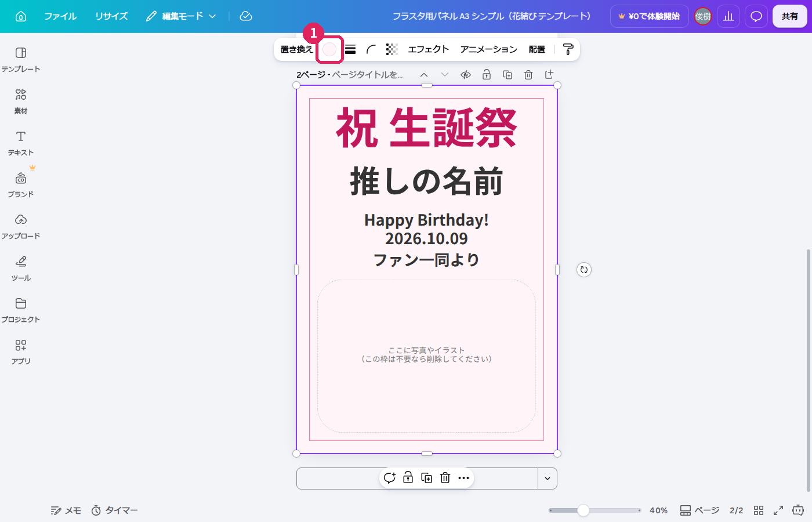Open the analytics bar chart icon

click(x=728, y=16)
